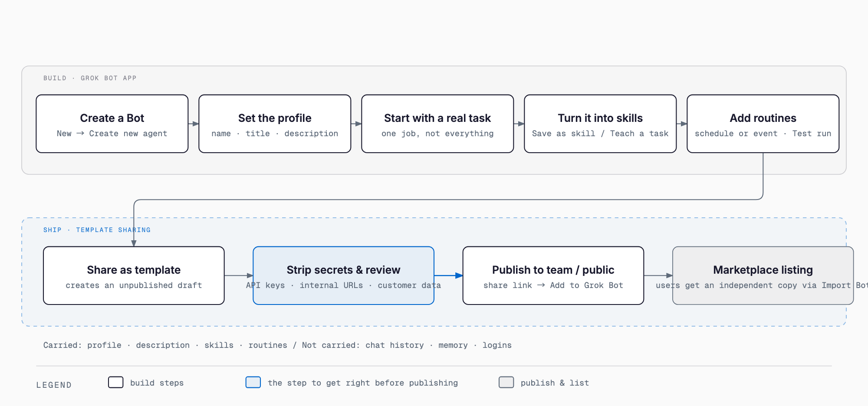Select the Add routines step box
The height and width of the screenshot is (406, 868).
point(763,124)
